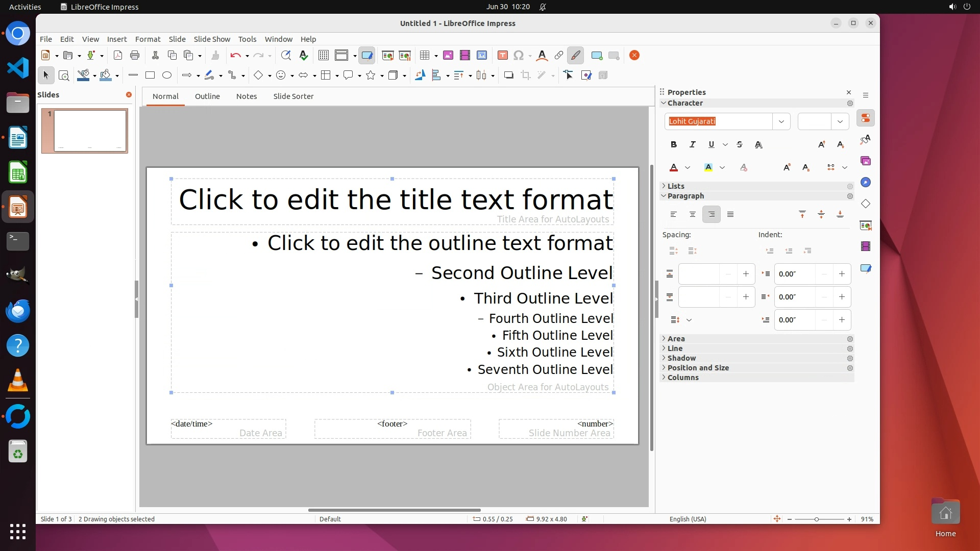The width and height of the screenshot is (980, 551).
Task: Open the Slide Show menu
Action: (212, 39)
